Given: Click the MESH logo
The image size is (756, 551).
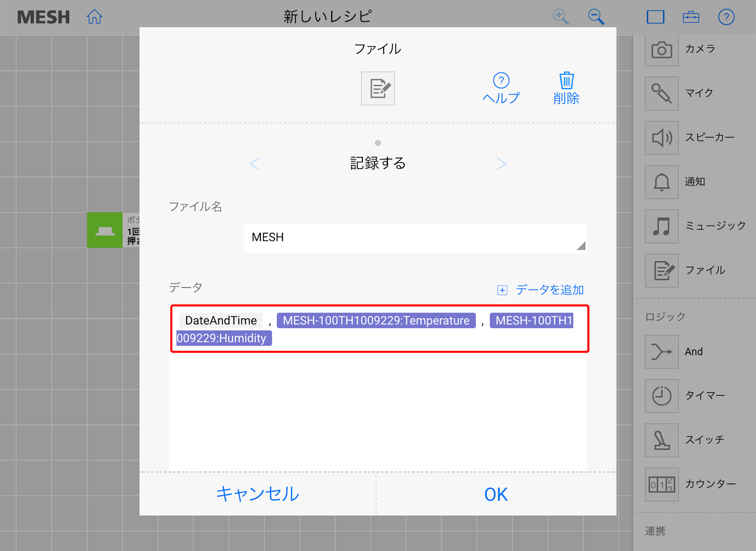Looking at the screenshot, I should point(43,17).
